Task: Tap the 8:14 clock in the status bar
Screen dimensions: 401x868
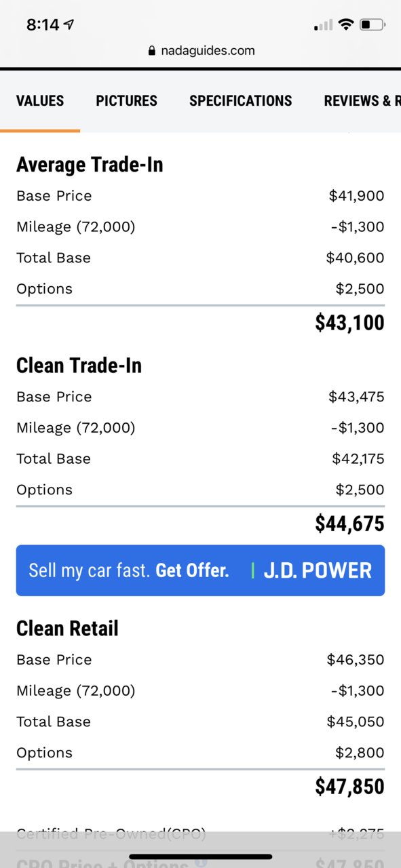Action: (x=43, y=25)
